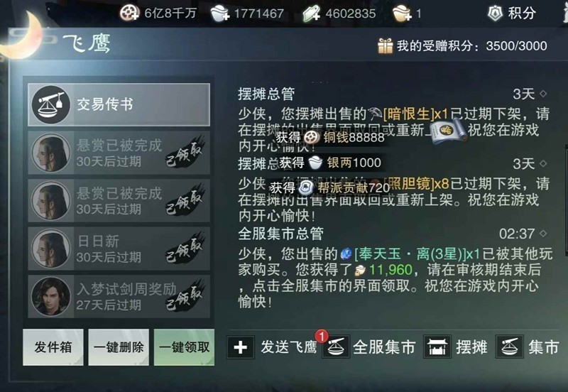This screenshot has height=392, width=568.
Task: Open the 摆摊 stall icon
Action: (437, 347)
